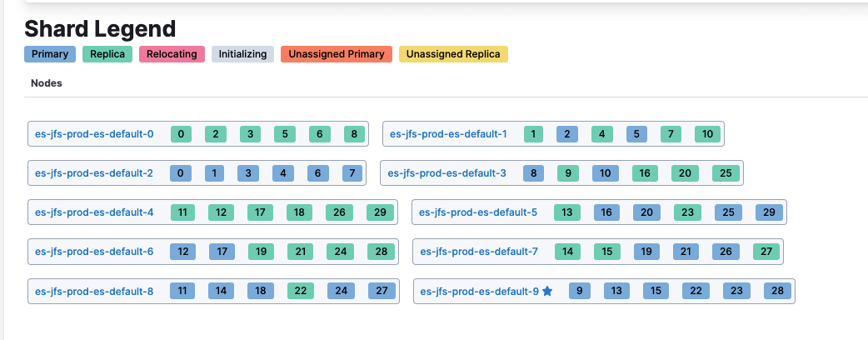Open node es-jfs-prod-es-default-1 link
The width and height of the screenshot is (868, 340).
coord(448,134)
